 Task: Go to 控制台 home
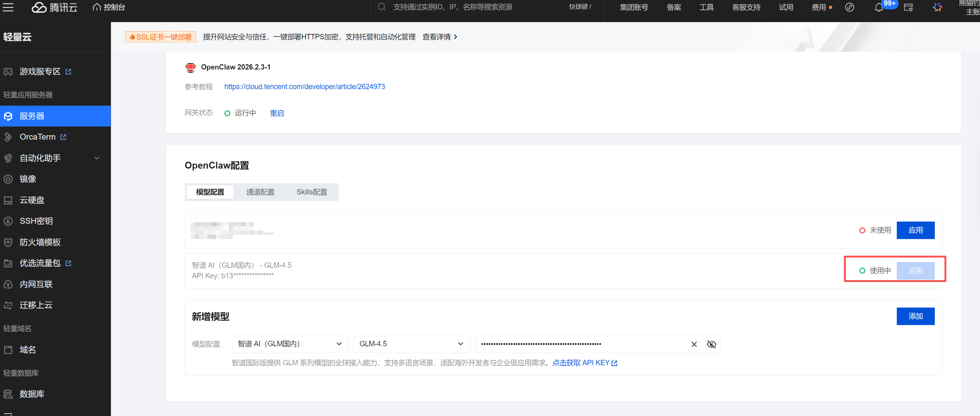[x=109, y=7]
